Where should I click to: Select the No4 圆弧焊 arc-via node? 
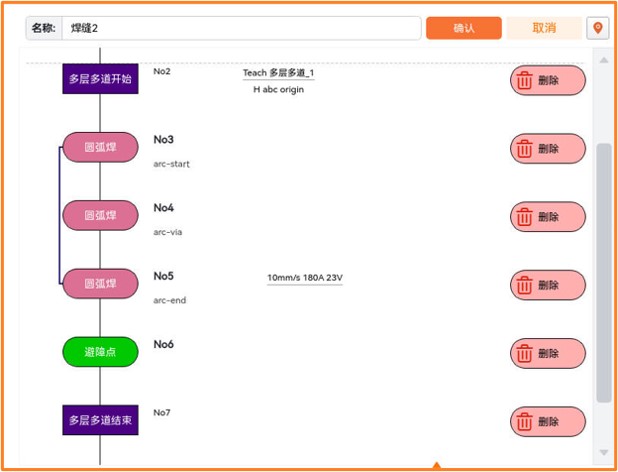101,216
